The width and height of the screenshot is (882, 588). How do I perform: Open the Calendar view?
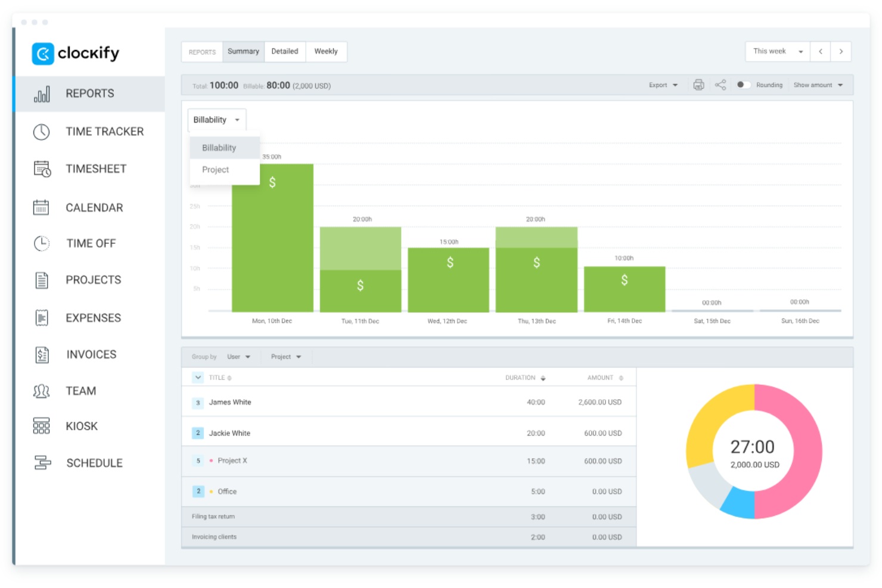coord(94,207)
